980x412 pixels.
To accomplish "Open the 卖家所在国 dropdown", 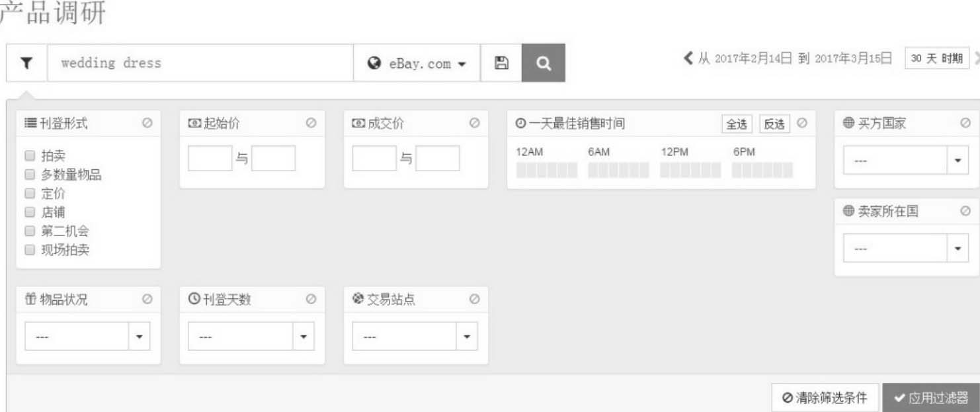I will tap(905, 248).
